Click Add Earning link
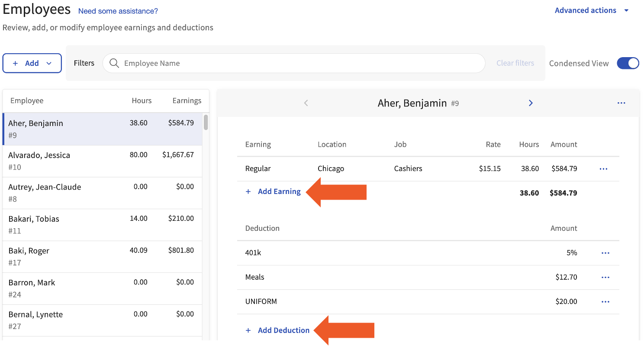This screenshot has height=349, width=644. coord(279,191)
